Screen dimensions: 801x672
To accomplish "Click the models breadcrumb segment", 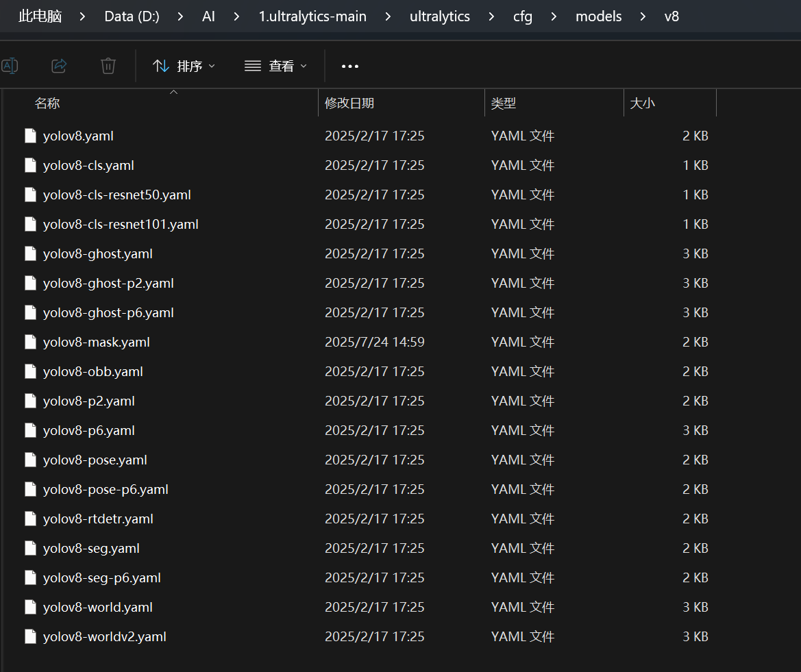I will (599, 16).
